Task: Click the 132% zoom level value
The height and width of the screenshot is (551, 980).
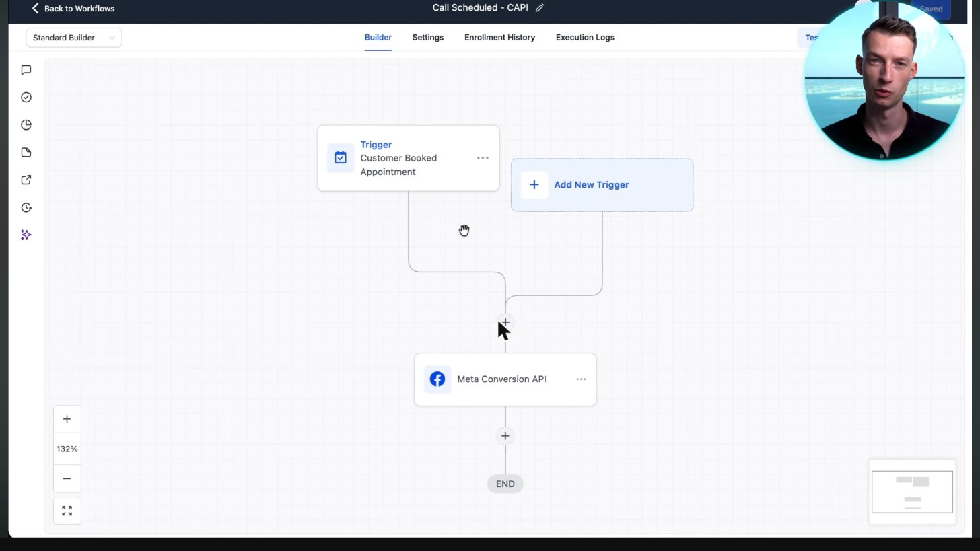Action: click(67, 449)
